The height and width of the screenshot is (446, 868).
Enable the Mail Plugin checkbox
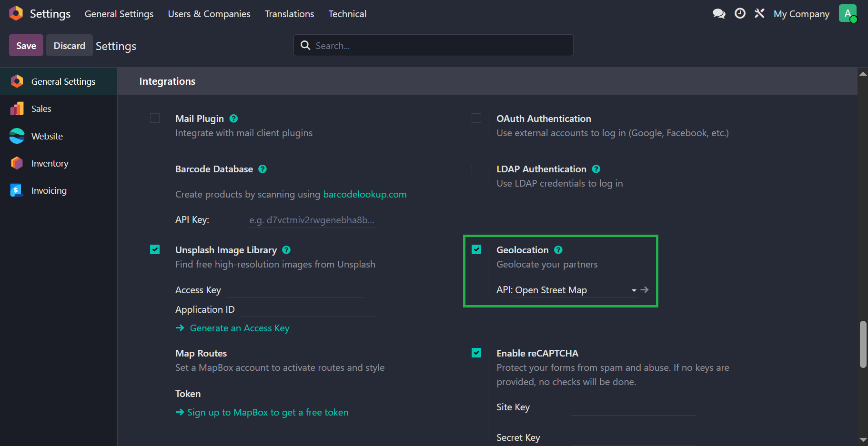coord(155,118)
